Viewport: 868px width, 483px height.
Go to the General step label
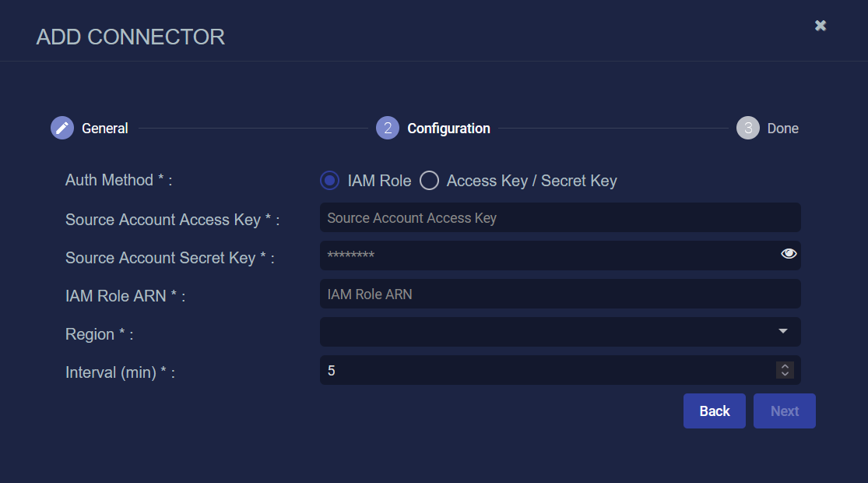105,129
